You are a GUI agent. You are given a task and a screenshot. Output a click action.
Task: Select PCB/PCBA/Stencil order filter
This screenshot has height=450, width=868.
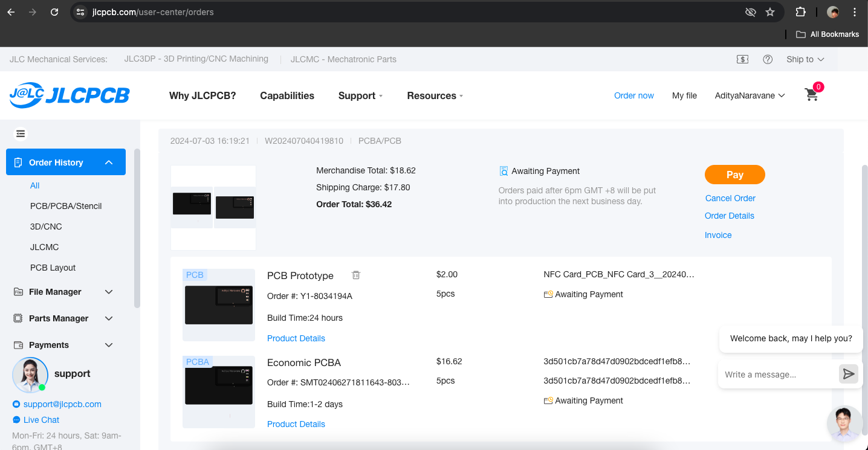tap(66, 206)
